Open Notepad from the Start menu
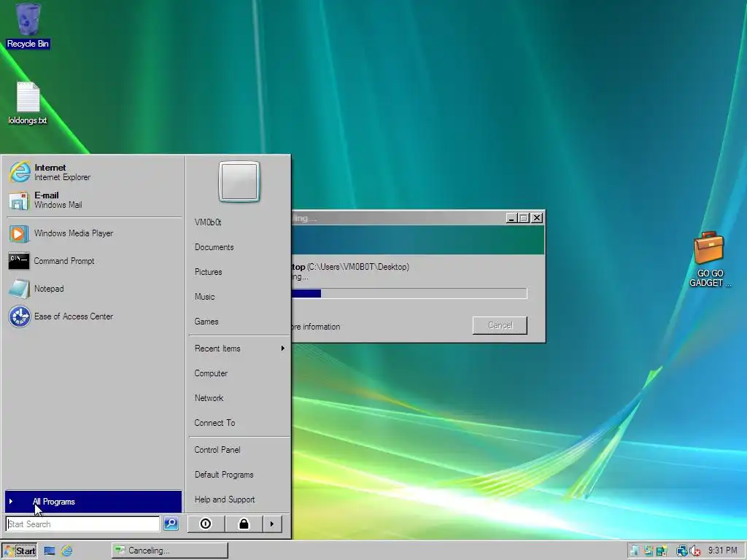The width and height of the screenshot is (747, 560). tap(93, 289)
